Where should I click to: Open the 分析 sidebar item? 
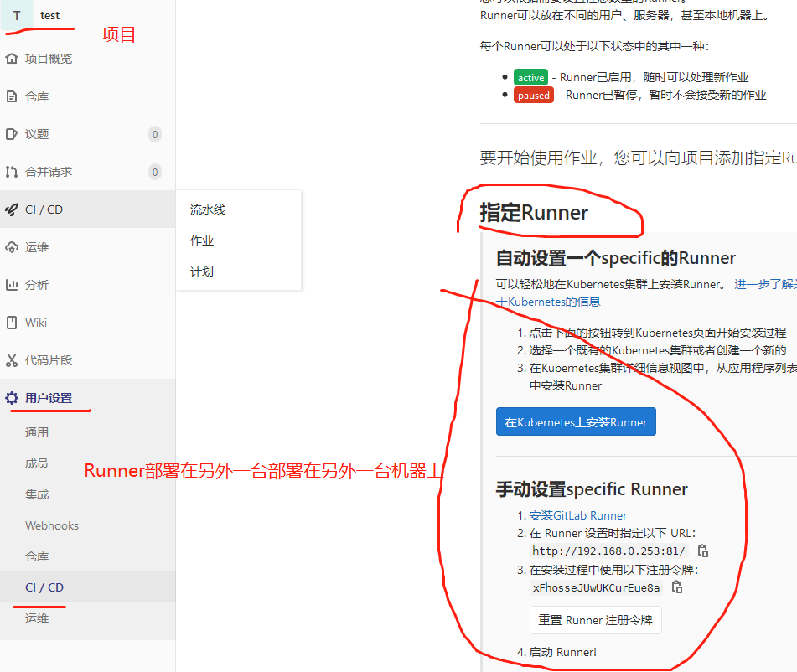(37, 285)
